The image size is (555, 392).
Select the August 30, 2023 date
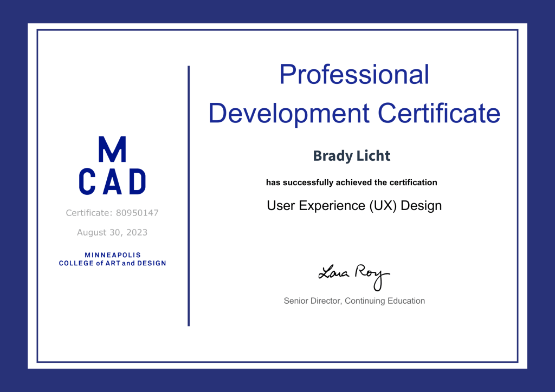(x=112, y=233)
